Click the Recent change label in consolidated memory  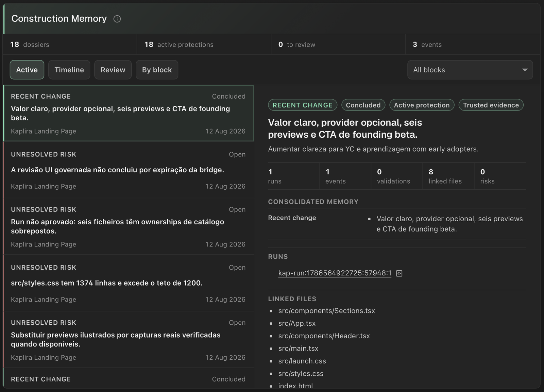pos(292,218)
